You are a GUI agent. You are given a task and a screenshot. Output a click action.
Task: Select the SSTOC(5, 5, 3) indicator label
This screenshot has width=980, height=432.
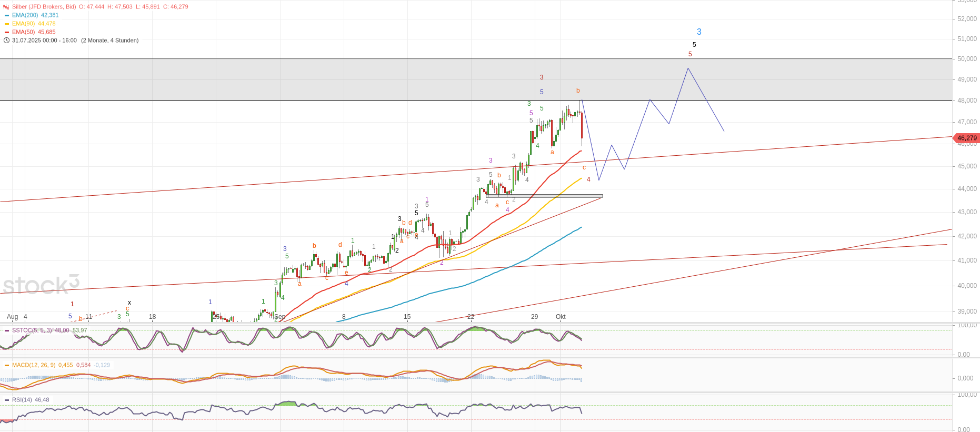coord(32,330)
